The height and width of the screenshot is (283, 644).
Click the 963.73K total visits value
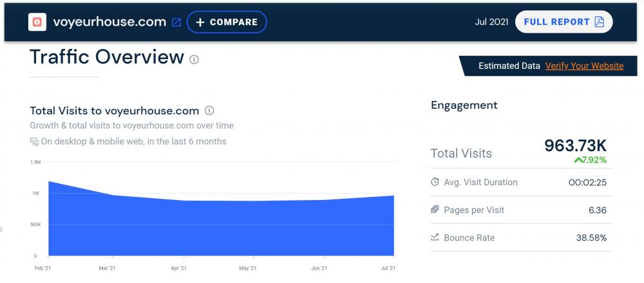(575, 146)
